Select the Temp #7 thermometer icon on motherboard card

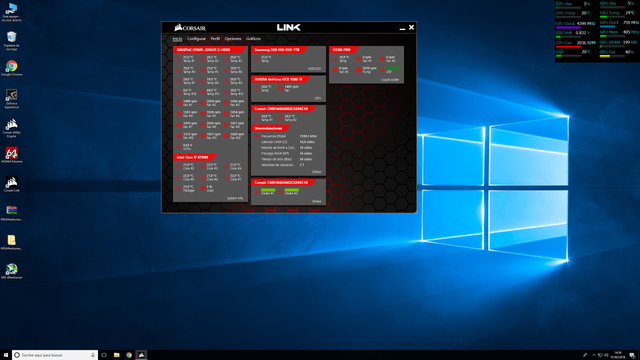(179, 81)
